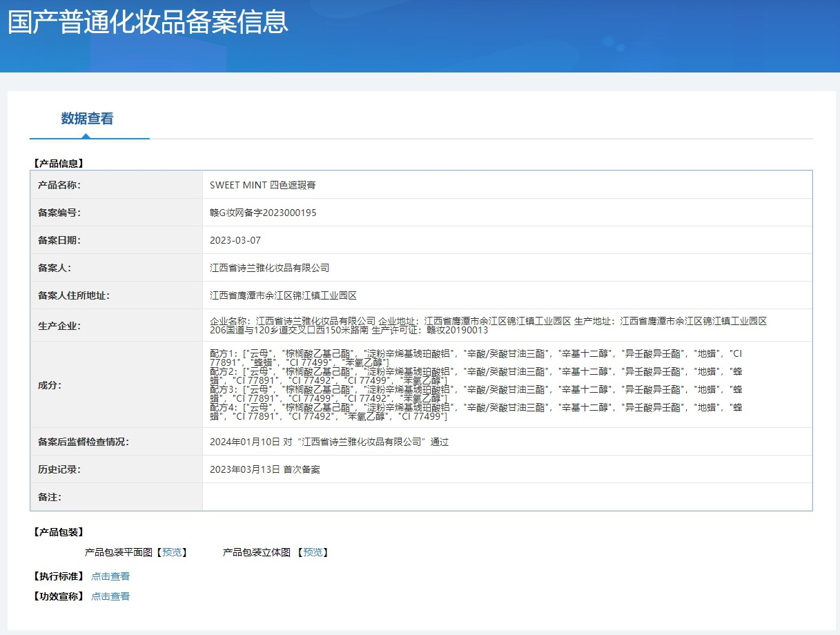
Task: Click 【功效宣称】 heading text
Action: click(58, 596)
